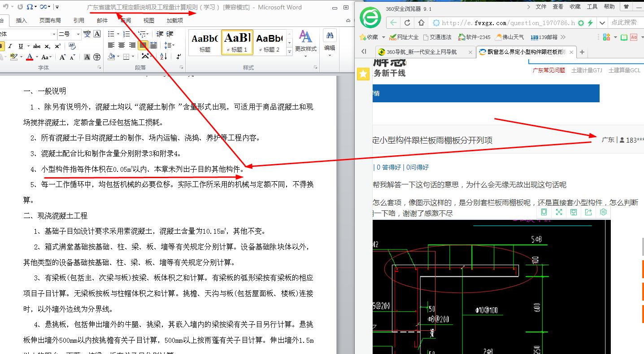Image resolution: width=644 pixels, height=354 pixels.
Task: Decrease font size with shrink font icon
Action: [73, 57]
